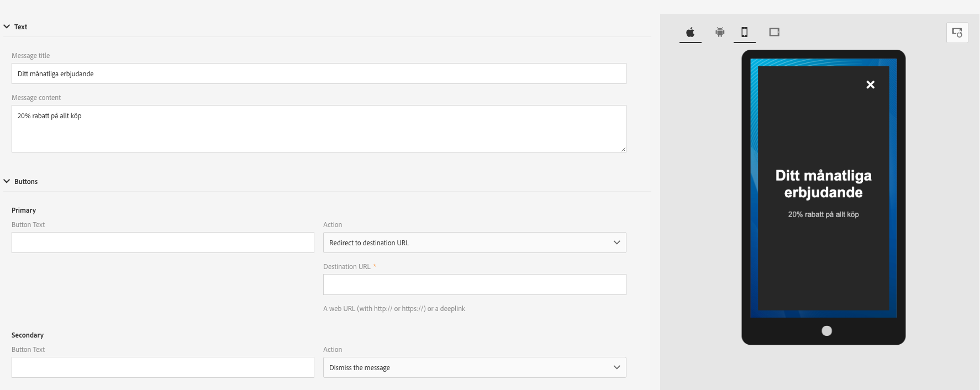The image size is (980, 390).
Task: Select the phone device preview
Action: pos(744,33)
